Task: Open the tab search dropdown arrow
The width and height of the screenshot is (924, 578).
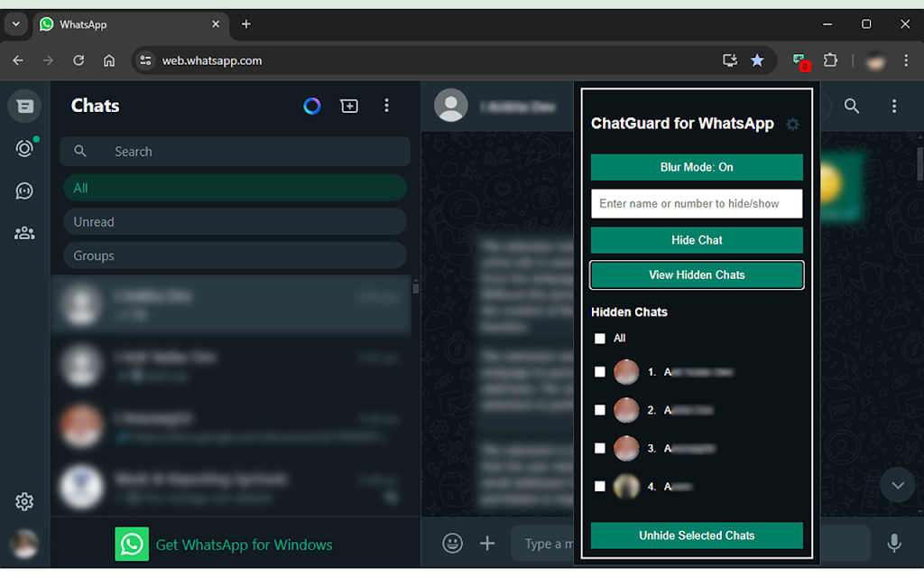Action: click(x=16, y=24)
